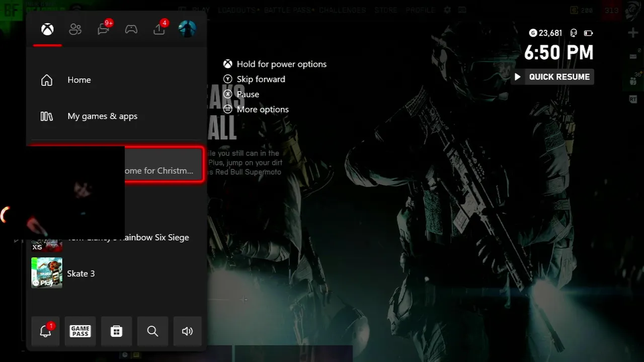Open the Chats tab showing the 9+ badge

point(104,28)
